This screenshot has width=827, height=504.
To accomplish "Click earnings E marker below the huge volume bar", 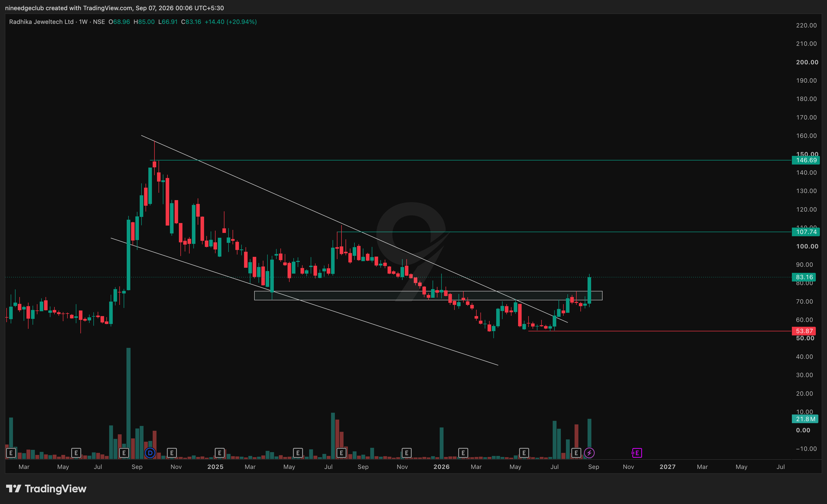I will (124, 453).
